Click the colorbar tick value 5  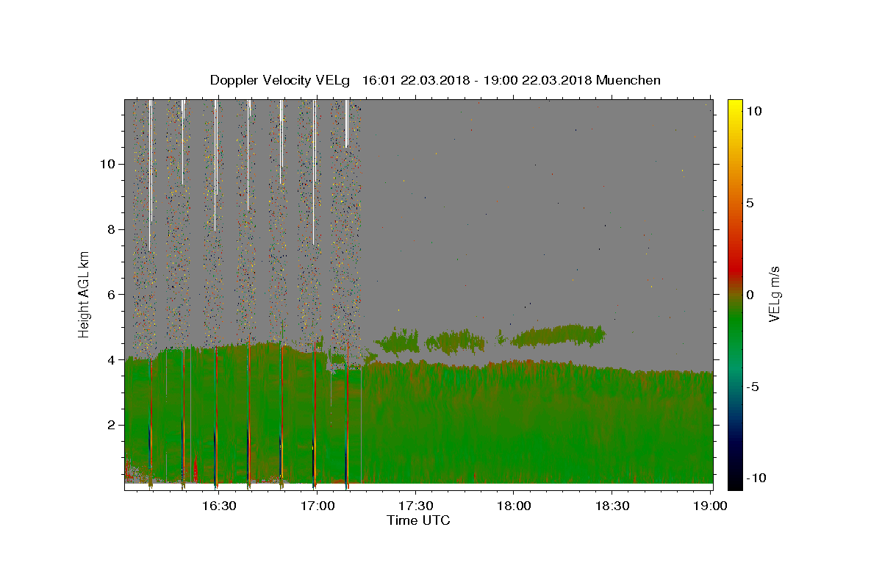coord(751,203)
